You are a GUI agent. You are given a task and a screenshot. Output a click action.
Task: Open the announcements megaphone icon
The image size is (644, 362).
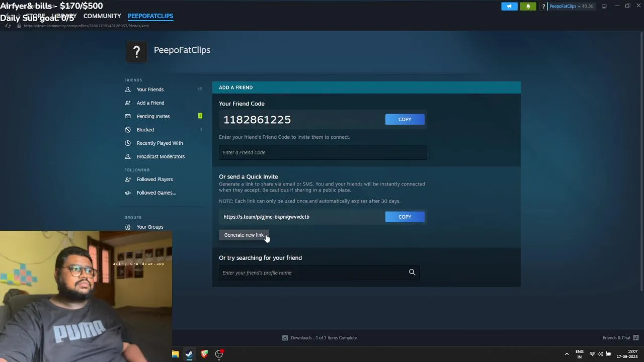(509, 7)
